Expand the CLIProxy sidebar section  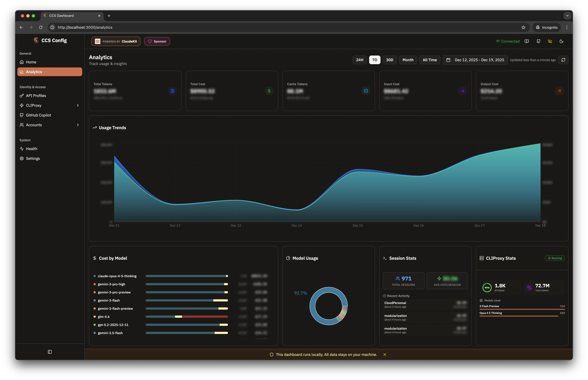[x=78, y=105]
